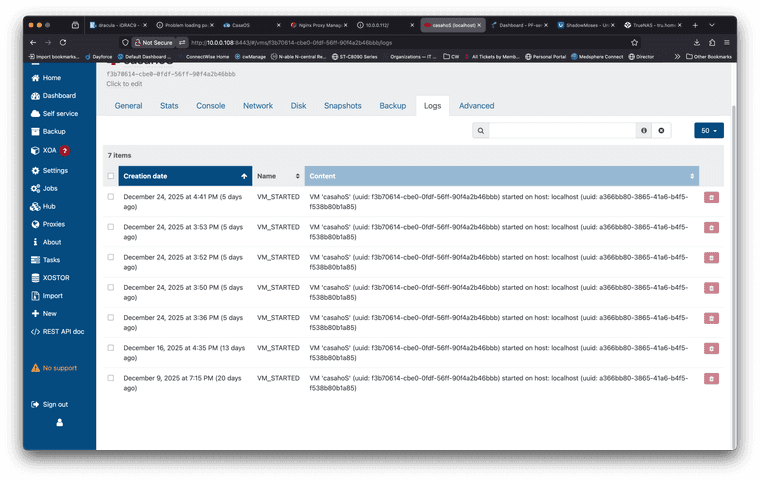Delete the December 9 7:15 PM log entry
Viewport: 760px width, 481px height.
pos(711,379)
